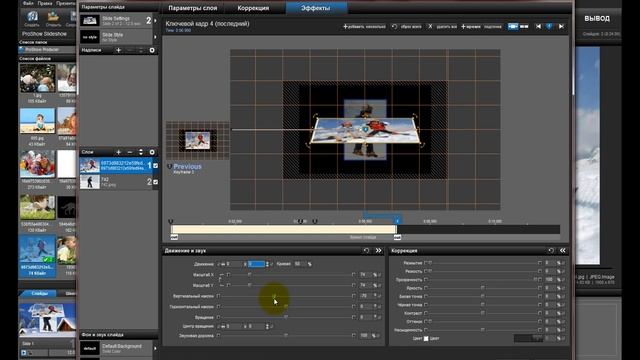Toggle the Вращение left checkbox
640x360 pixels.
coord(218,317)
